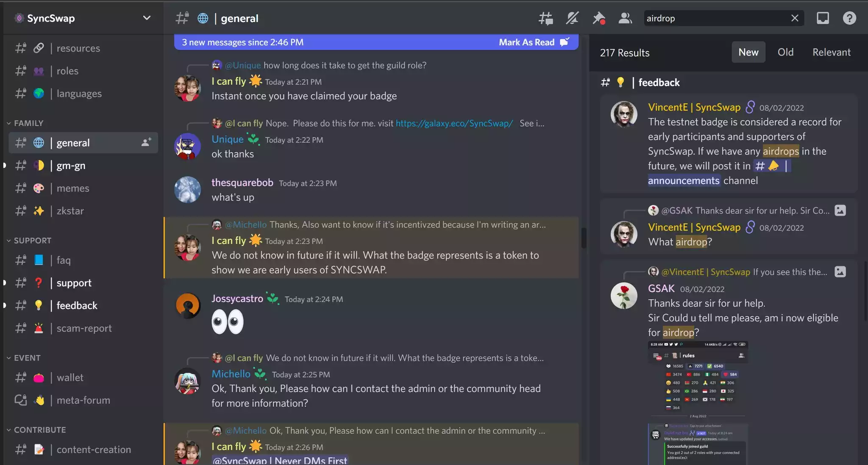Image resolution: width=868 pixels, height=465 pixels.
Task: Click the Help question mark icon
Action: [849, 18]
